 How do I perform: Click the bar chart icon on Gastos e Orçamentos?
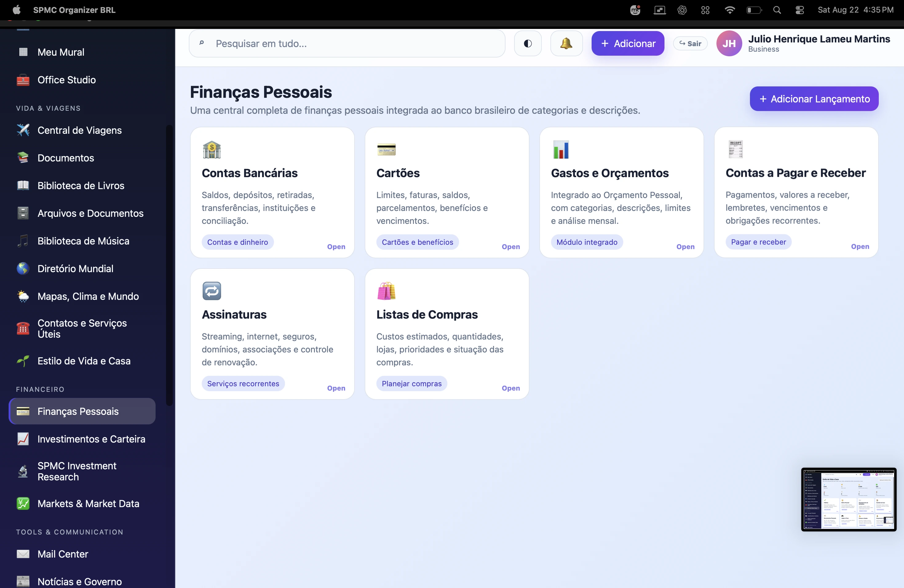(x=561, y=150)
